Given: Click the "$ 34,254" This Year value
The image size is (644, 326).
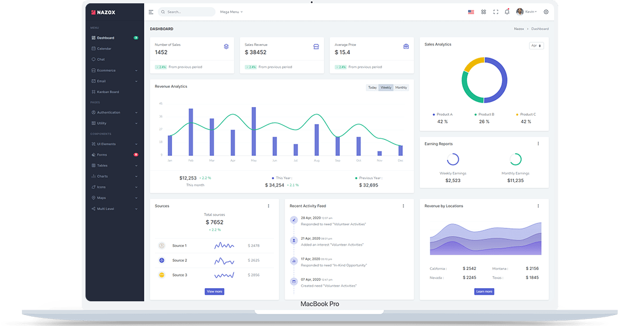Looking at the screenshot, I should [x=275, y=186].
